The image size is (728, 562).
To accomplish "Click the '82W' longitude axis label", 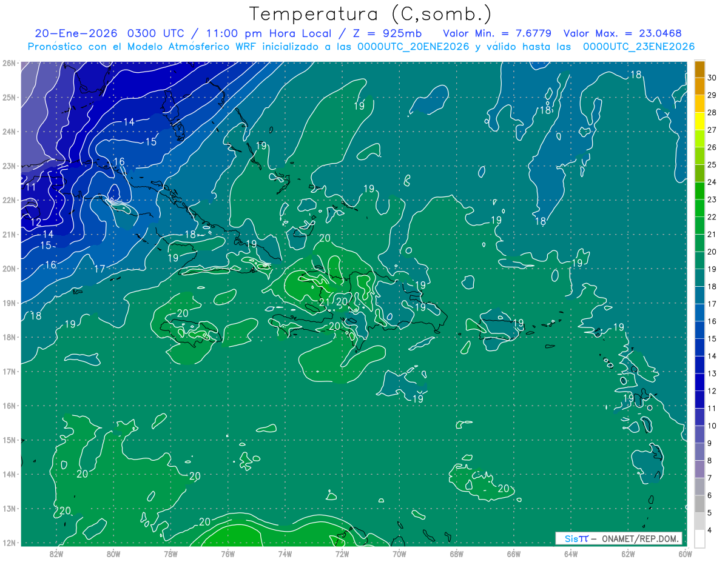I will [x=56, y=553].
